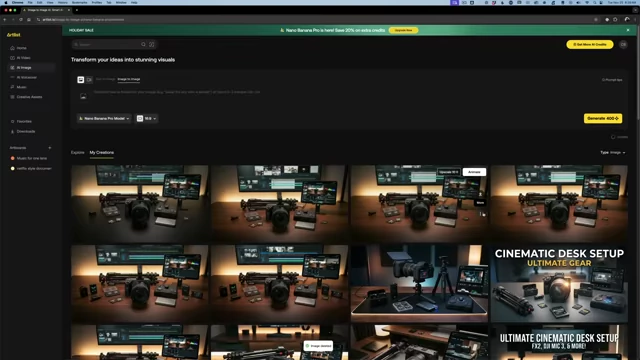
Task: Open the Music for one lens artboard
Action: 29,158
